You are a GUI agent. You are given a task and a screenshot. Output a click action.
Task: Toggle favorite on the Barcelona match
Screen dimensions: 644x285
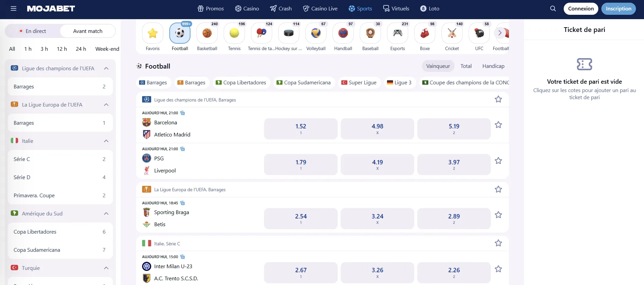pyautogui.click(x=498, y=124)
